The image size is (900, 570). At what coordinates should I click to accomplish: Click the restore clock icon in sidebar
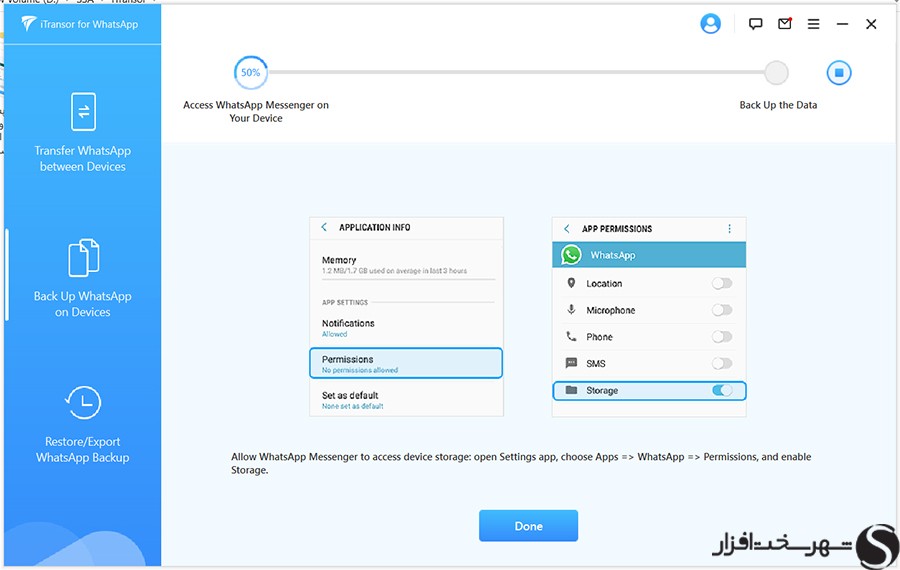coord(83,402)
